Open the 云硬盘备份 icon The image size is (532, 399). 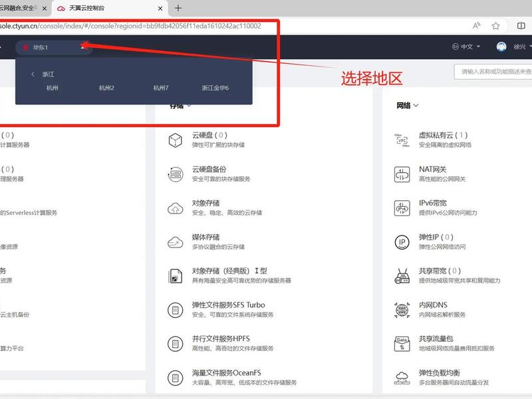tap(175, 174)
